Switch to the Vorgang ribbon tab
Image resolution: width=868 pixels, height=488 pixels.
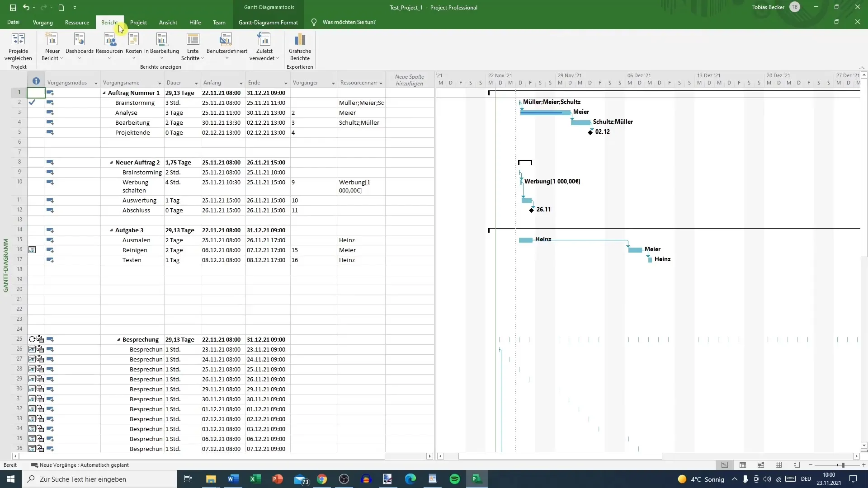pyautogui.click(x=42, y=22)
